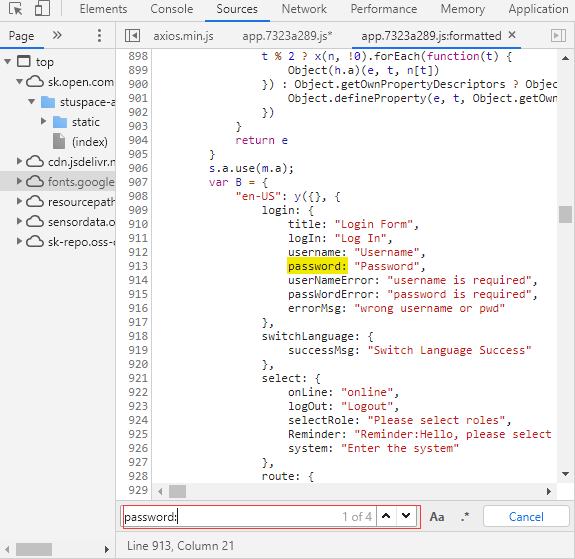The height and width of the screenshot is (559, 575).
Task: Show the debugger sidebar icon
Action: click(558, 36)
